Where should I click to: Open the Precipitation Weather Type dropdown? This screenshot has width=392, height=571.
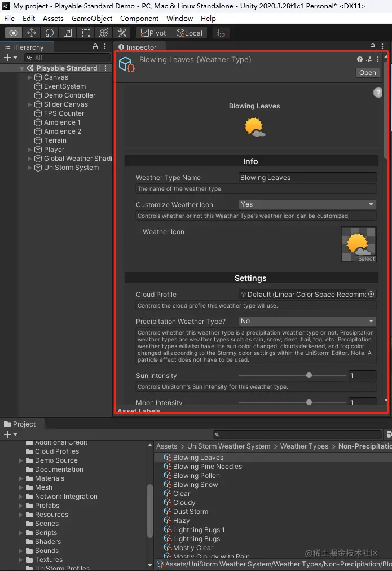[307, 321]
